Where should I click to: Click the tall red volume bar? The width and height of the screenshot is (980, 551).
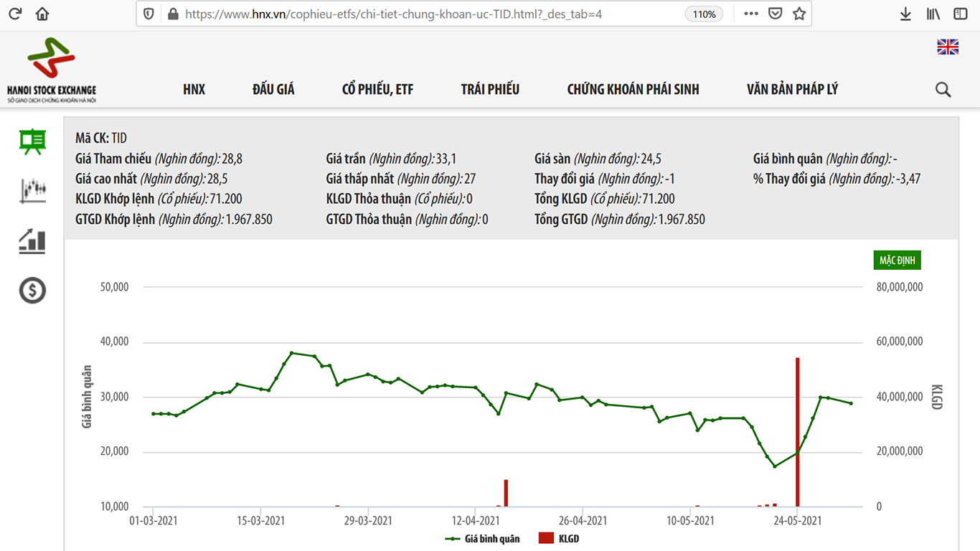pyautogui.click(x=797, y=430)
